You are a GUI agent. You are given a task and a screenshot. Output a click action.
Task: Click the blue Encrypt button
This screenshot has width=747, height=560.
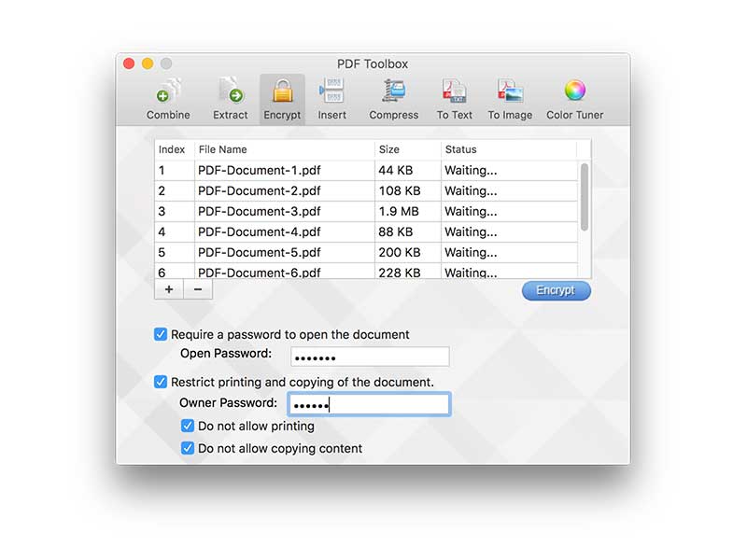(x=556, y=290)
